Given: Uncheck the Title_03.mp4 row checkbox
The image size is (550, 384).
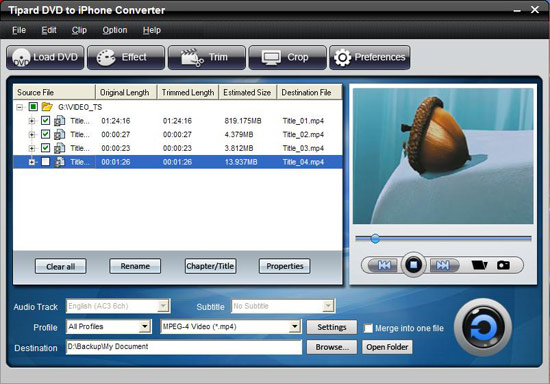Looking at the screenshot, I should click(45, 148).
